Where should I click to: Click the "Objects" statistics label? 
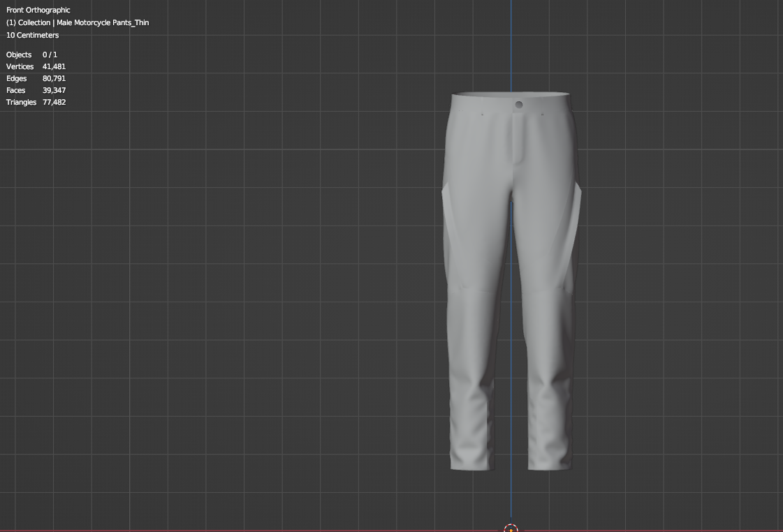(x=19, y=55)
